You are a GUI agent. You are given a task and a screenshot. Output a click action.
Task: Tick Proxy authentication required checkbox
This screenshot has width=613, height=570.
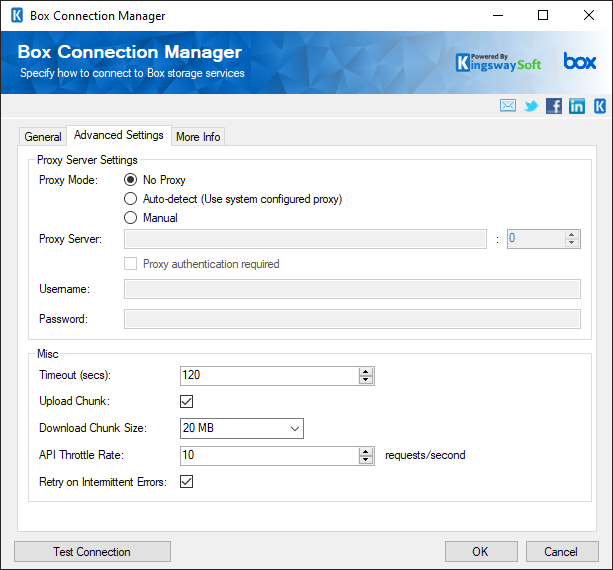coord(130,264)
